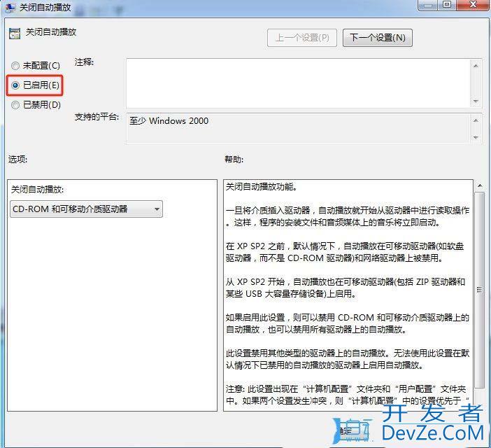Image resolution: width=491 pixels, height=448 pixels.
Task: Click the 支持的平台: label
Action: (97, 117)
